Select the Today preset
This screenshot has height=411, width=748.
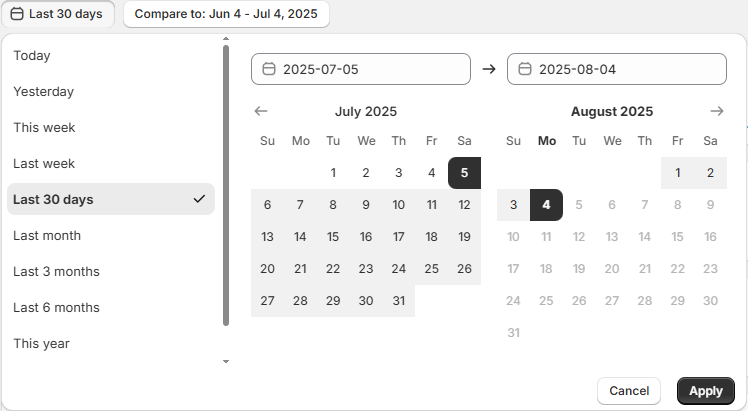click(32, 56)
